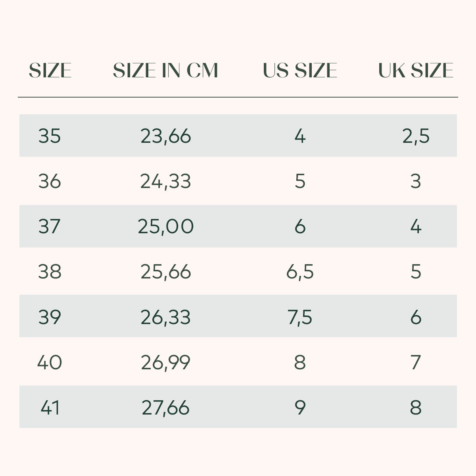The height and width of the screenshot is (476, 476).
Task: Click UK size 2,5 cell
Action: pyautogui.click(x=416, y=136)
